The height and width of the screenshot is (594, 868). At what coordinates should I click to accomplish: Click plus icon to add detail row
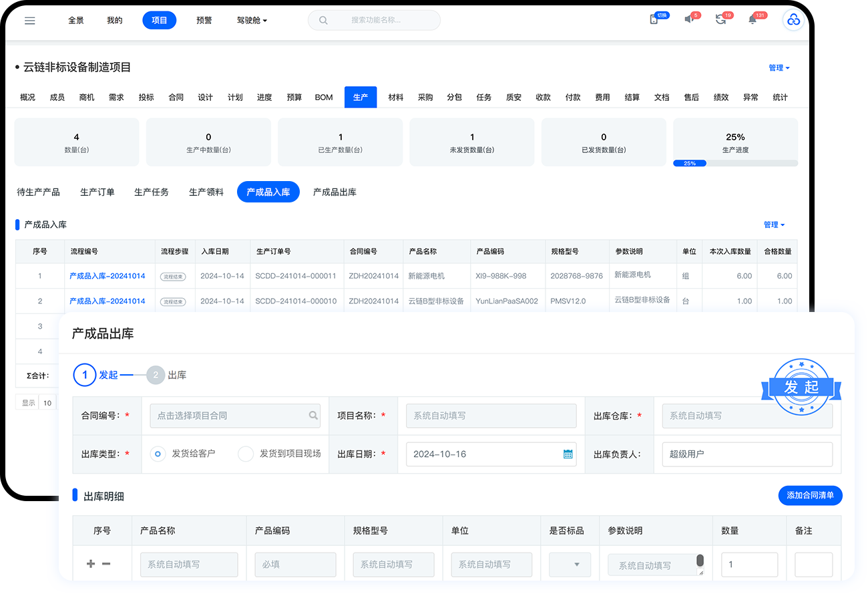[91, 564]
